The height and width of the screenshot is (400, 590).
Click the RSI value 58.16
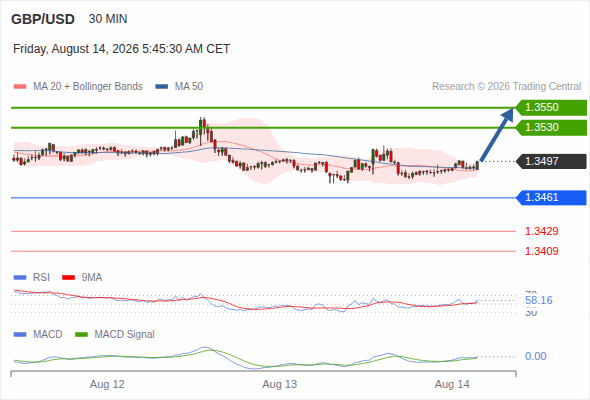click(539, 300)
